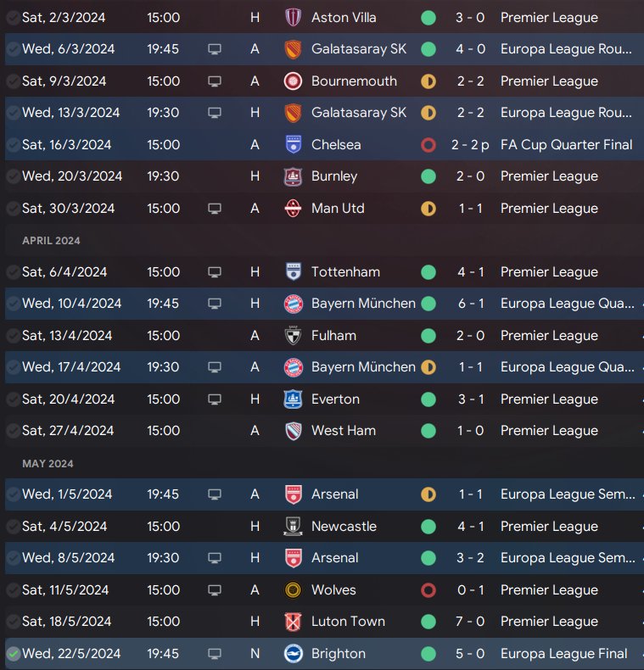This screenshot has height=670, width=644.
Task: Click the Tottenham club badge
Action: pyautogui.click(x=294, y=272)
